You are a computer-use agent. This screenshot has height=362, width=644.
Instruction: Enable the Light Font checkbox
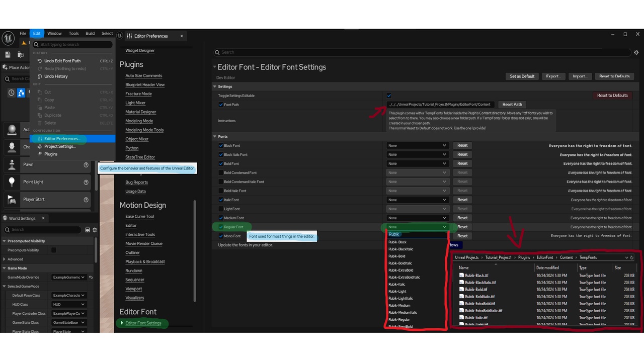click(221, 209)
